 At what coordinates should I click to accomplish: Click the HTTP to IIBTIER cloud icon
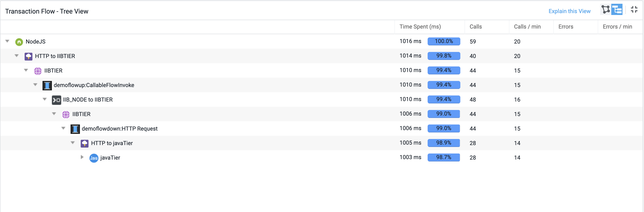28,56
